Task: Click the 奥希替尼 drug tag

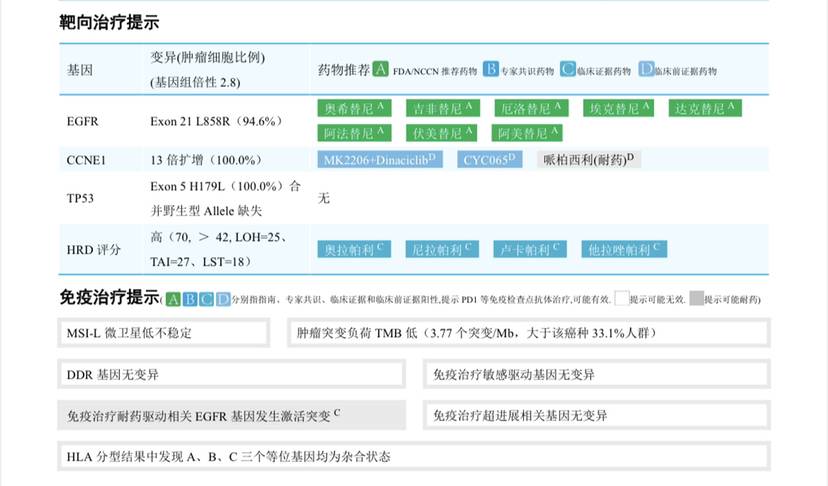Action: tap(355, 108)
